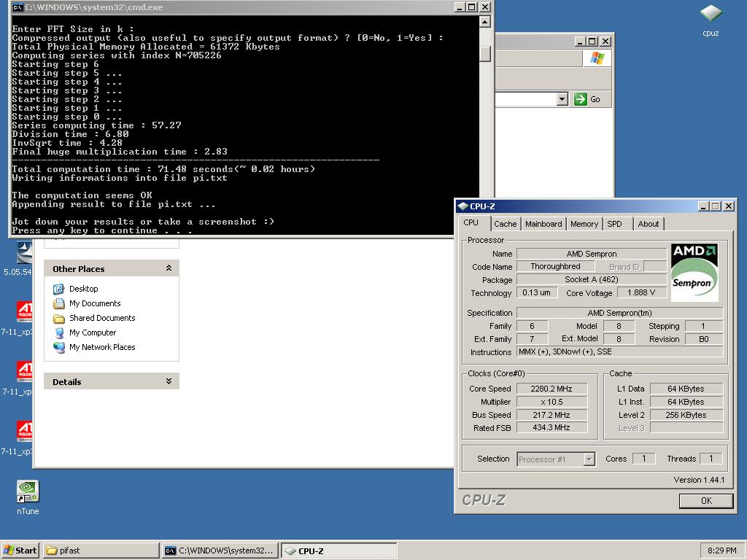Image resolution: width=747 pixels, height=560 pixels.
Task: Click the My Network Places icon
Action: 58,347
